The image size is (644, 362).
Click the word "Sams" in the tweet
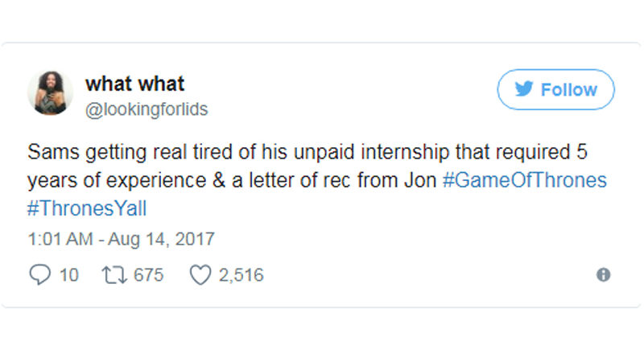(x=47, y=153)
